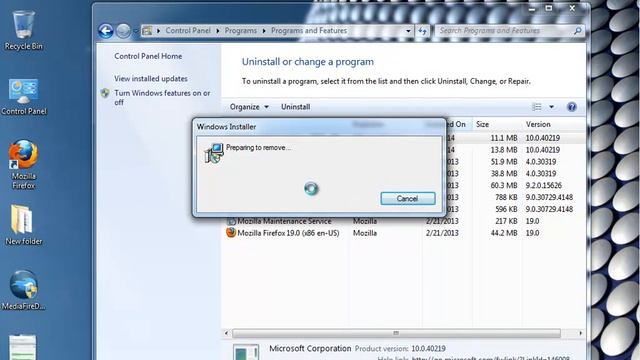Expand the view options dropdown arrow
Screen dimensions: 640x360
point(551,107)
